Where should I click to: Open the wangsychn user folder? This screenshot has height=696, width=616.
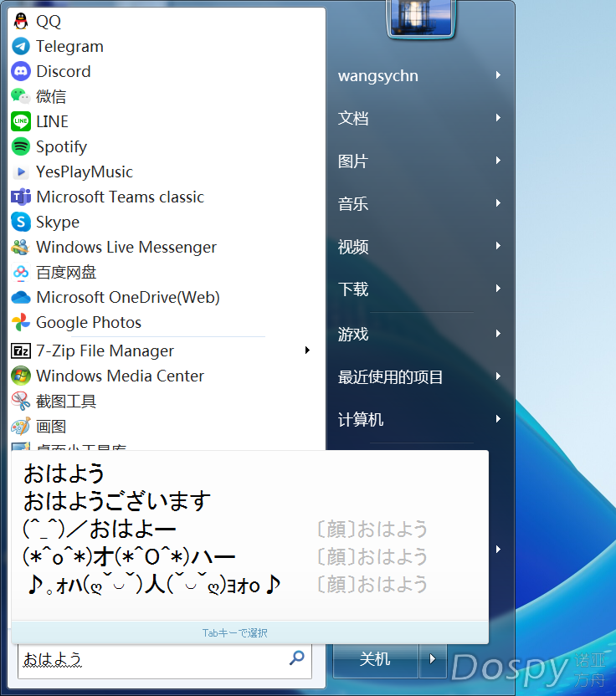coord(378,76)
